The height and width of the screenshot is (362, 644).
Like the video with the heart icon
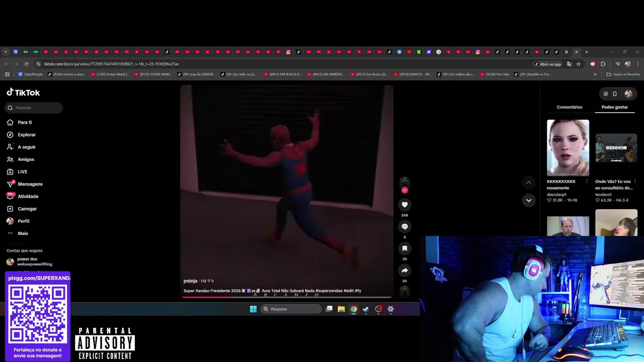pyautogui.click(x=405, y=205)
